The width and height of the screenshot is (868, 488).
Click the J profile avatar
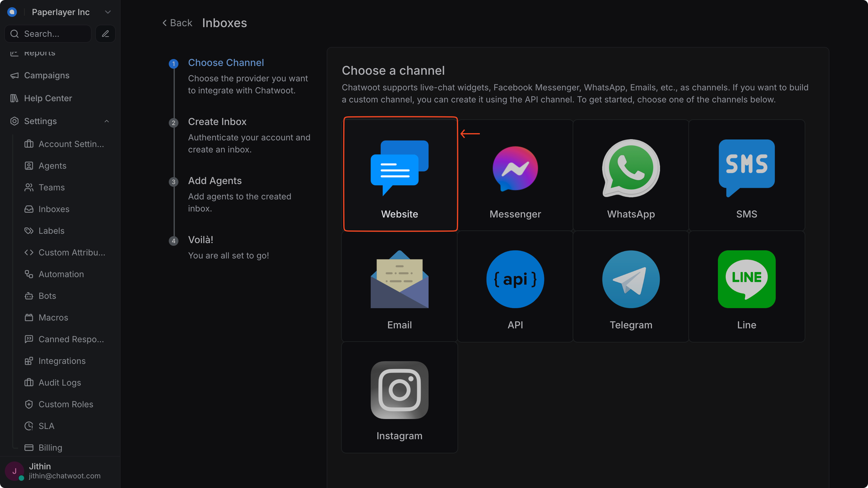point(14,471)
